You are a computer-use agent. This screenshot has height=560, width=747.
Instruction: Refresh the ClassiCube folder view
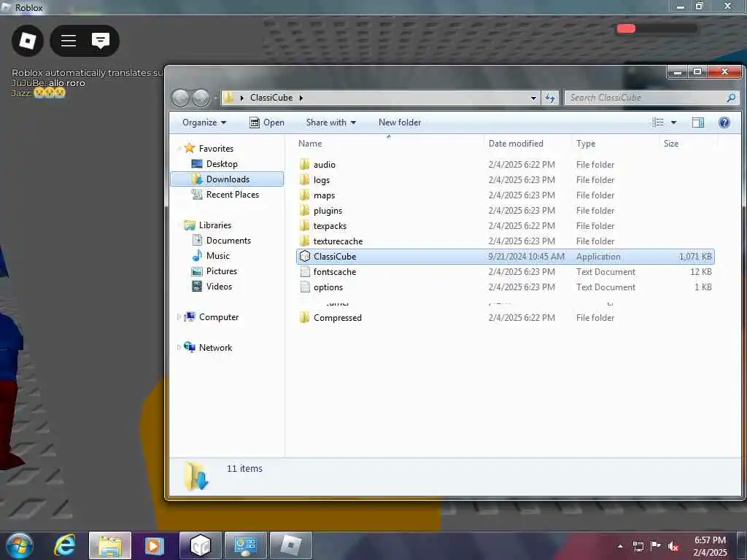click(550, 98)
